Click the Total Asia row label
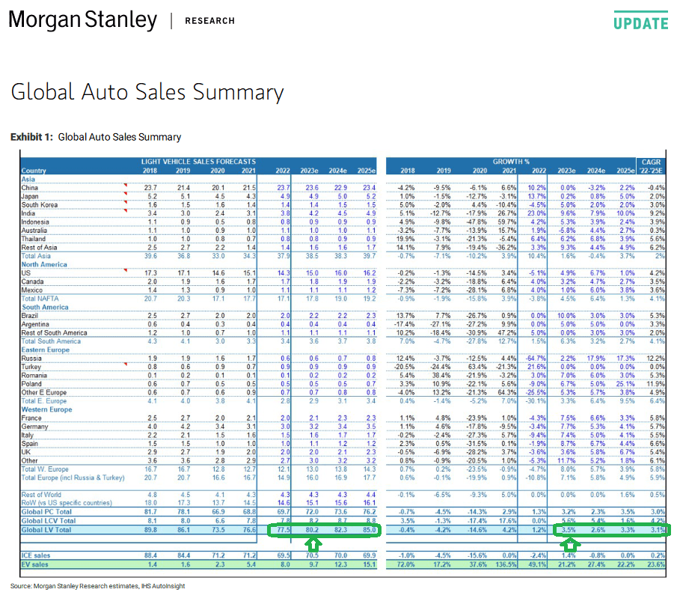This screenshot has width=680, height=616. pos(36,256)
